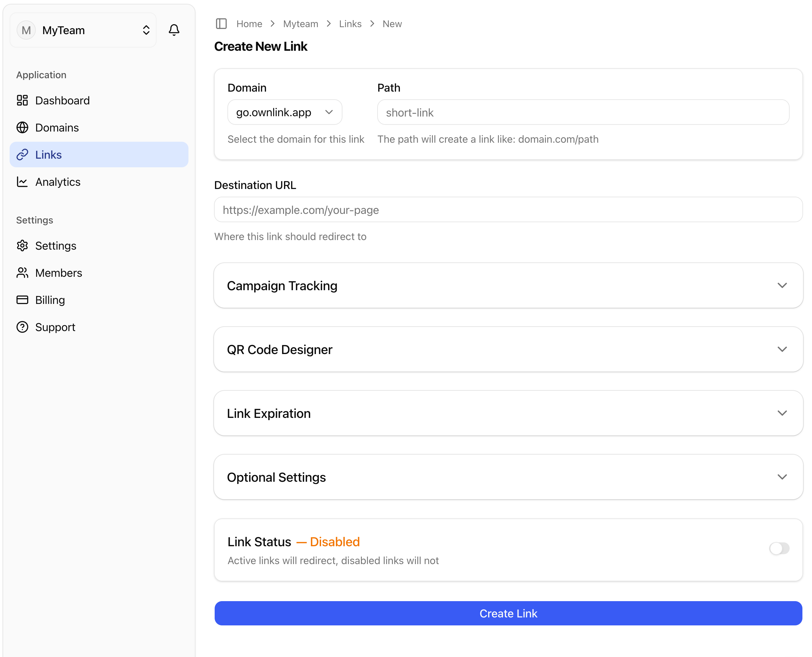Viewport: 812px width, 657px height.
Task: Expand the Link Expiration section
Action: [x=508, y=413]
